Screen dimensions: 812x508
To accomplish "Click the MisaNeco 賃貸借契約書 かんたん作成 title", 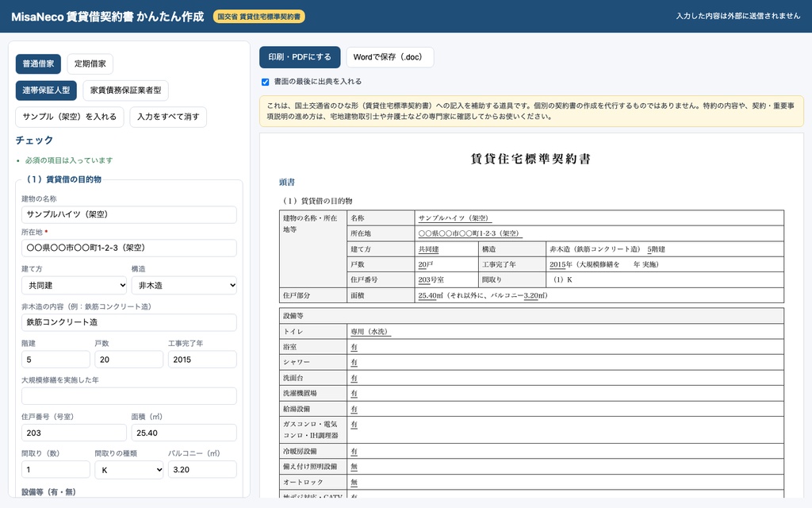I will (x=108, y=17).
